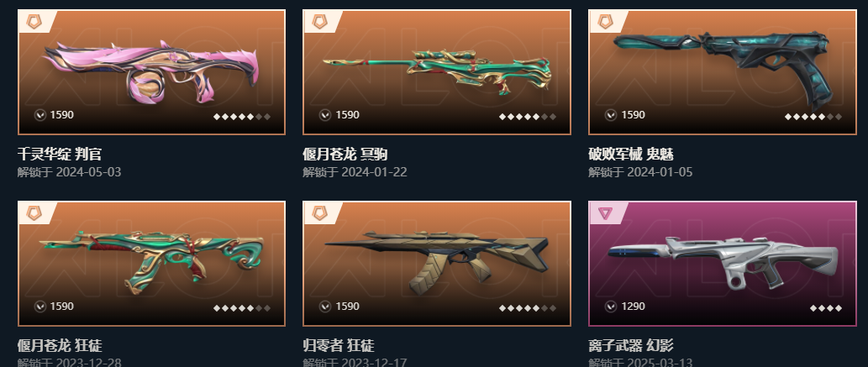Image resolution: width=868 pixels, height=367 pixels.
Task: Select the green 偃月苍龙 冥驹 sniper image
Action: pos(437,72)
